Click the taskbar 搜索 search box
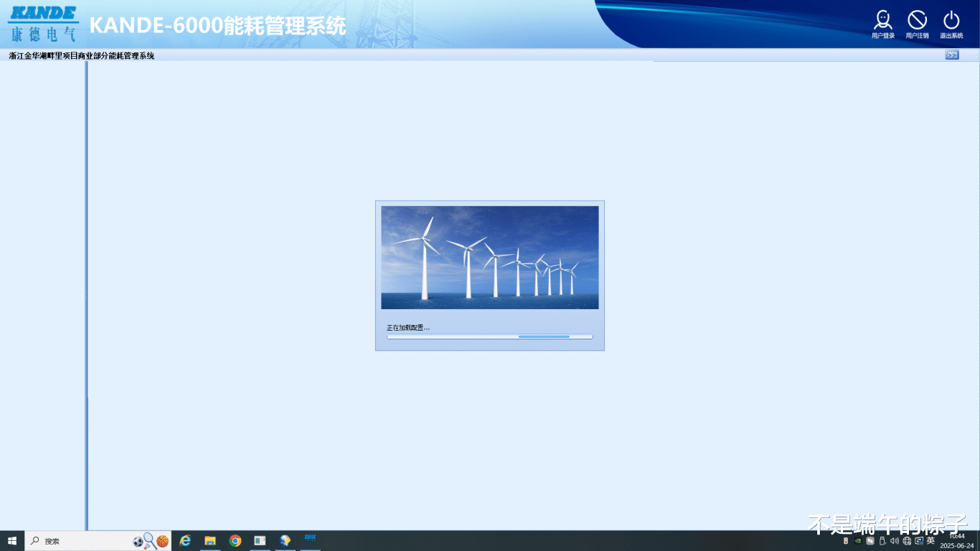Image resolution: width=980 pixels, height=551 pixels. pyautogui.click(x=98, y=541)
